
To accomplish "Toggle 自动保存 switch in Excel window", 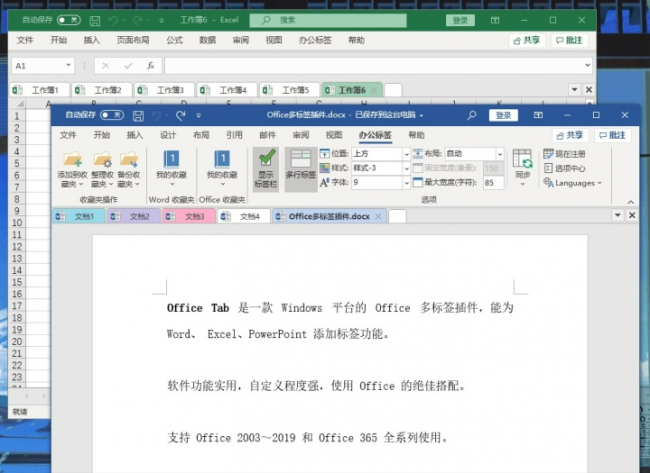I will [69, 20].
